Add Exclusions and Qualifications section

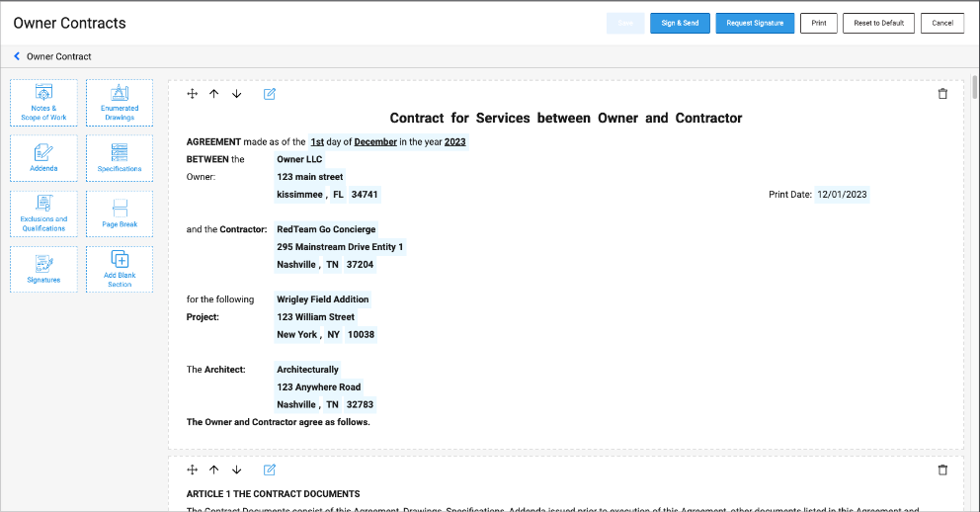[43, 213]
